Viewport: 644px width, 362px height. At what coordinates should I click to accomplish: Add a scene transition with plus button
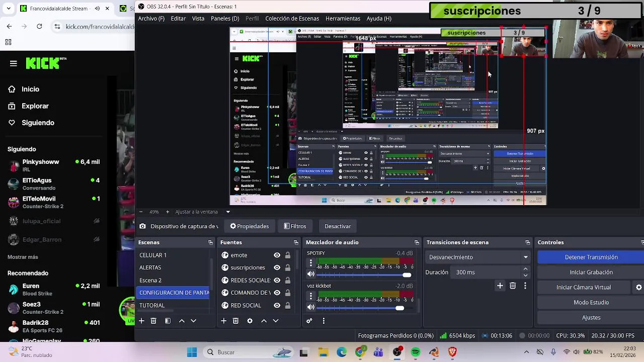[500, 286]
